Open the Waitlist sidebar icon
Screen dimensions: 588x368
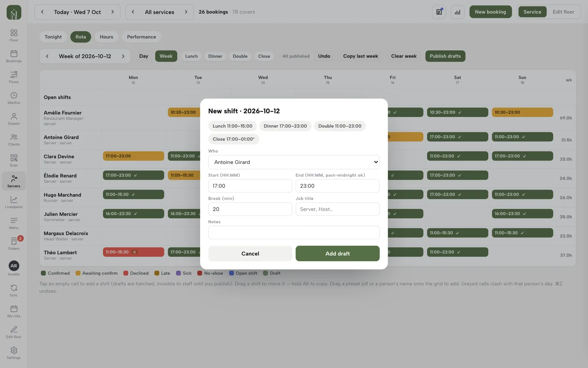pyautogui.click(x=14, y=98)
